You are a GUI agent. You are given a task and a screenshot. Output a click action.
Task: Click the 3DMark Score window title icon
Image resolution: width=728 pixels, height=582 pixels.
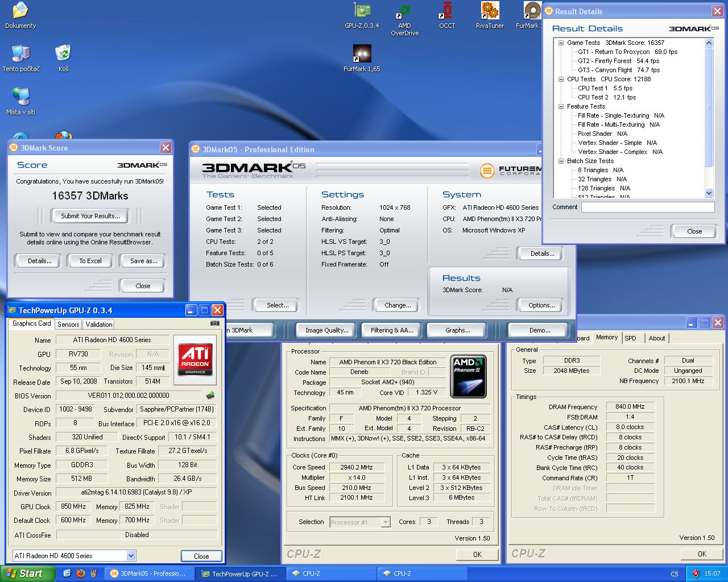click(14, 148)
